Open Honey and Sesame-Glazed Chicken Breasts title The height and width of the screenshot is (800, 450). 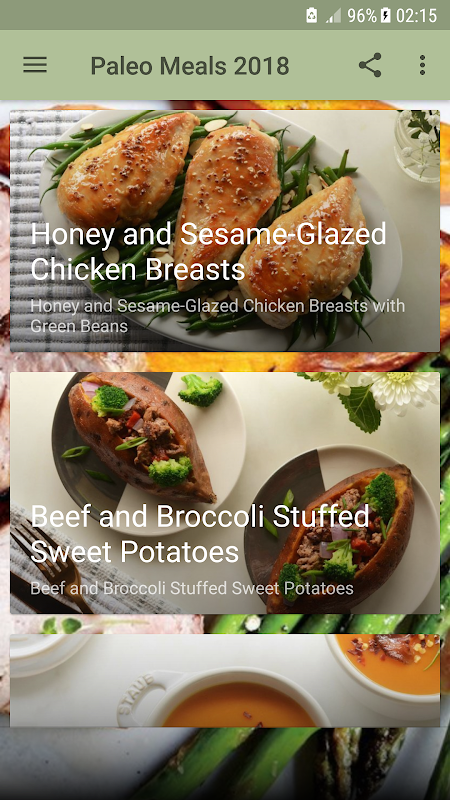(209, 252)
